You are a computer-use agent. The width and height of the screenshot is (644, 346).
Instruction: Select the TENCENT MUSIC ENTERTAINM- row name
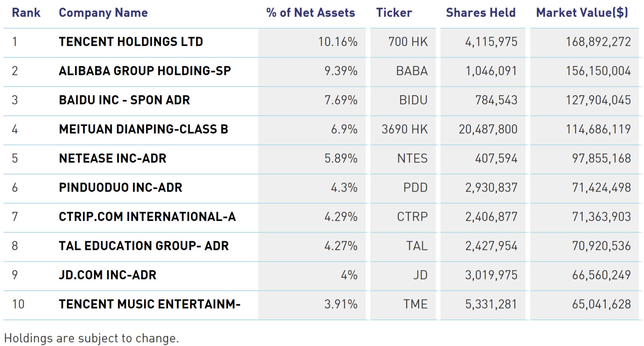150,304
